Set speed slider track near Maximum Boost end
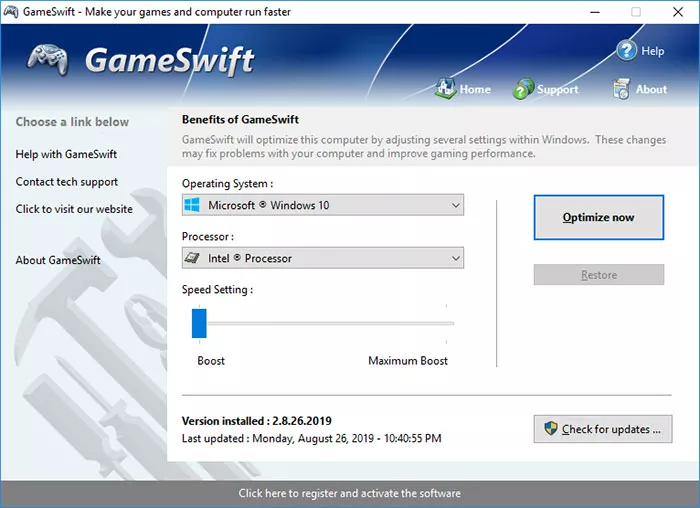The image size is (700, 508). (x=446, y=323)
